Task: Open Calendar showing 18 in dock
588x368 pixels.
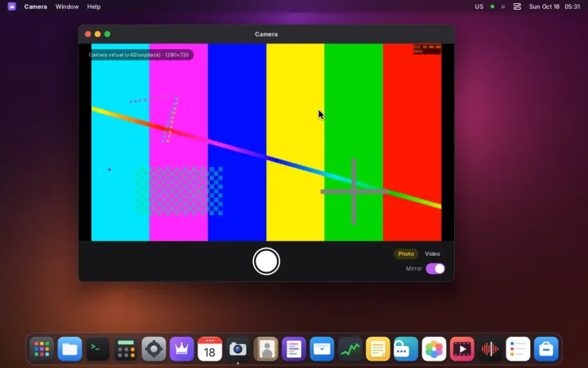Action: tap(210, 349)
